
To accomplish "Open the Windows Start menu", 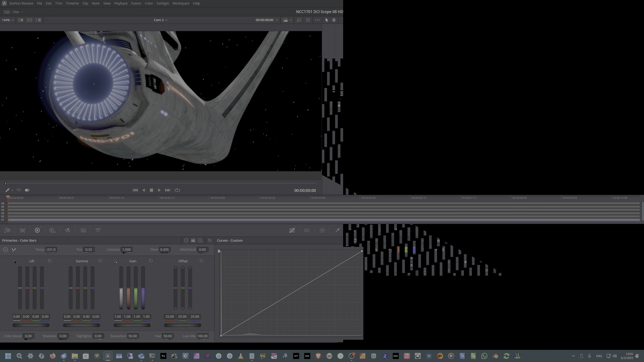I will tap(8, 356).
